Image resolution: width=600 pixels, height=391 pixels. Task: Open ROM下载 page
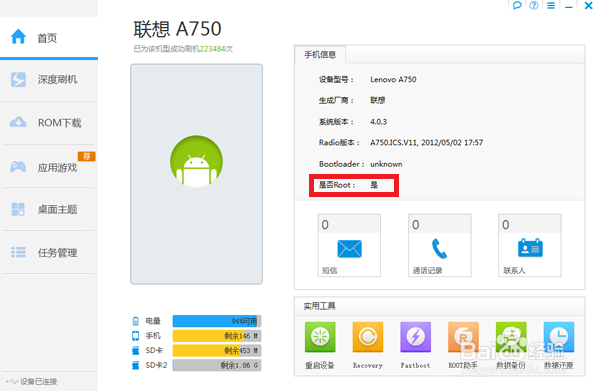coord(49,123)
